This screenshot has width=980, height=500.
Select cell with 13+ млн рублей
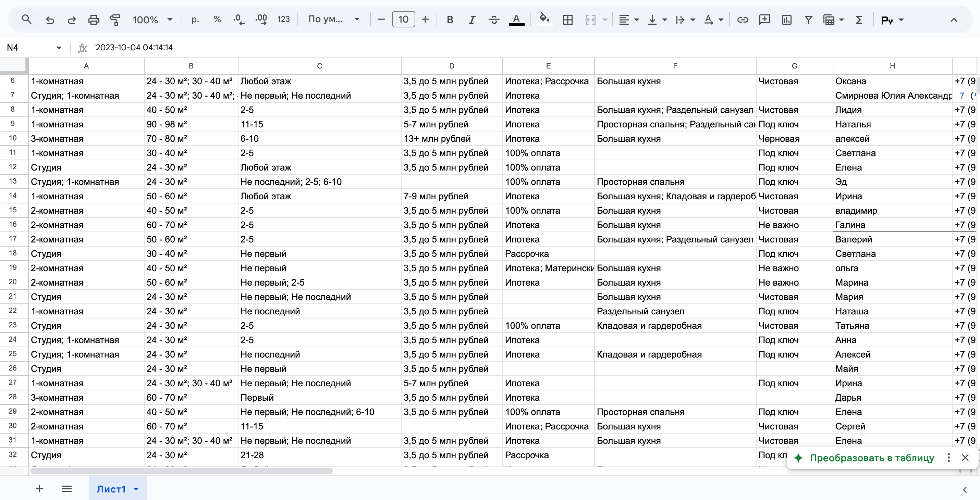point(452,139)
